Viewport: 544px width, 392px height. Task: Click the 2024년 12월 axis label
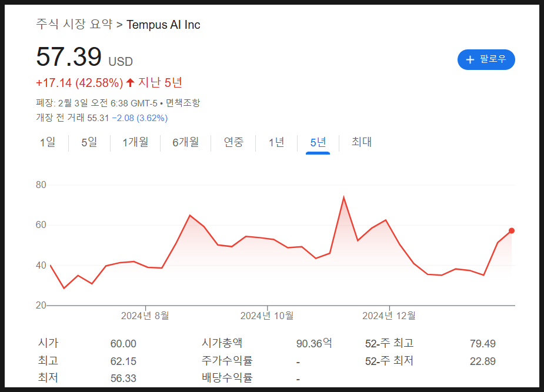pos(389,316)
